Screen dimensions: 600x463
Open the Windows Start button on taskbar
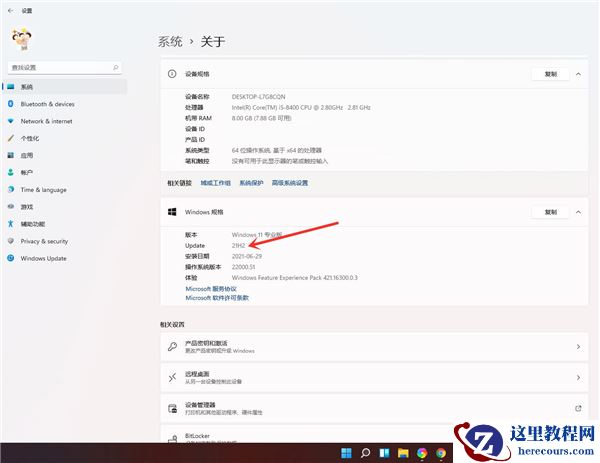[346, 453]
